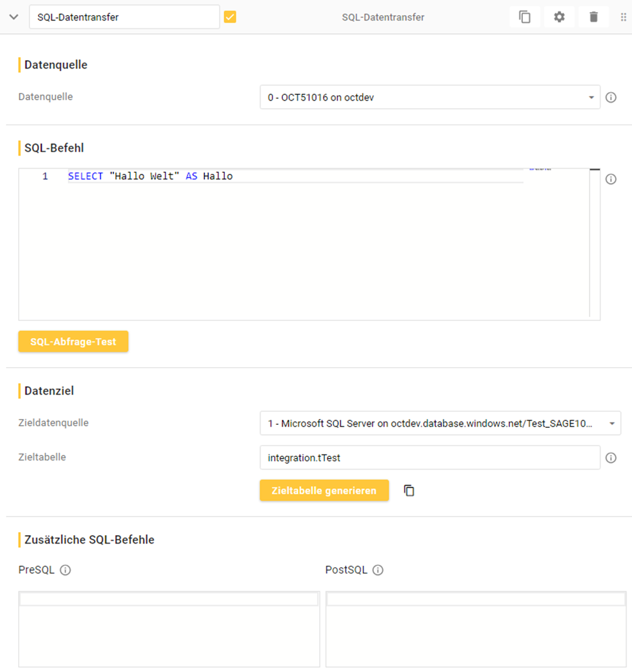Copy icon next to Zieltabelle generieren
The image size is (632, 672).
coord(409,491)
